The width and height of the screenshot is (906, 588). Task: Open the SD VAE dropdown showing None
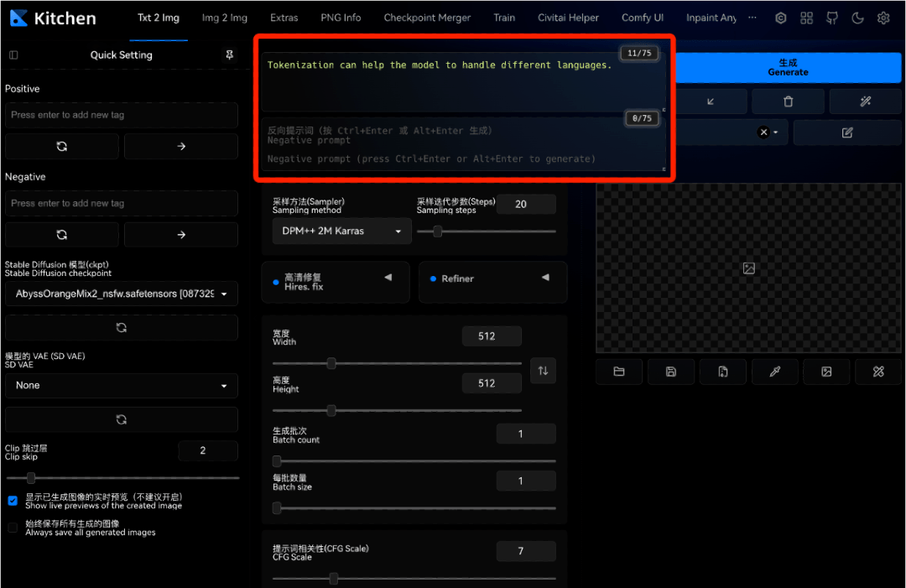click(x=121, y=385)
